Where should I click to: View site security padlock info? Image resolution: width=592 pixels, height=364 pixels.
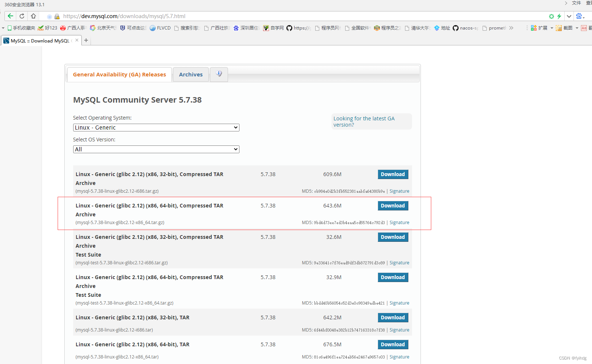tap(57, 17)
